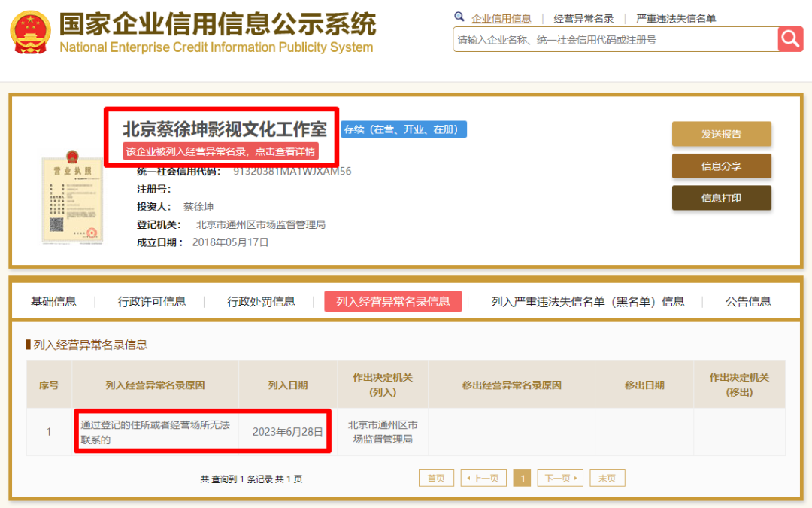Go to 首页 in pagination
The height and width of the screenshot is (508, 812).
pyautogui.click(x=436, y=478)
